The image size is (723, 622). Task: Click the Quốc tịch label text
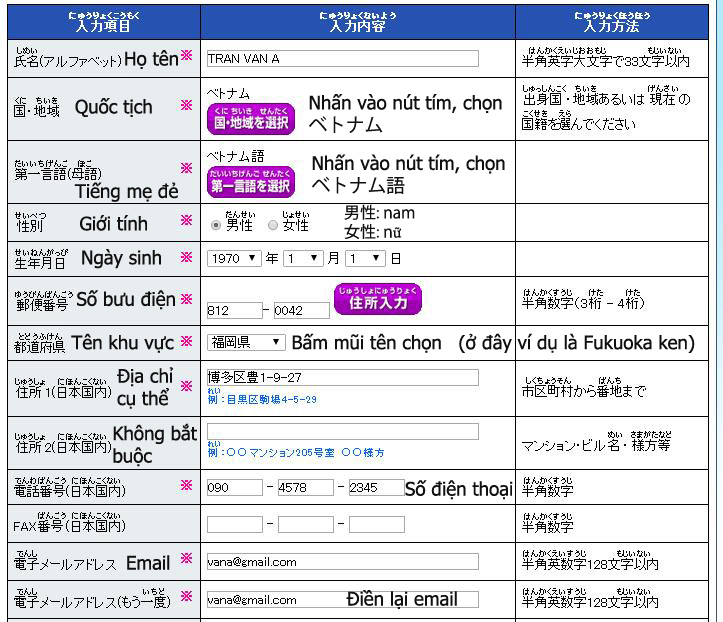click(113, 107)
